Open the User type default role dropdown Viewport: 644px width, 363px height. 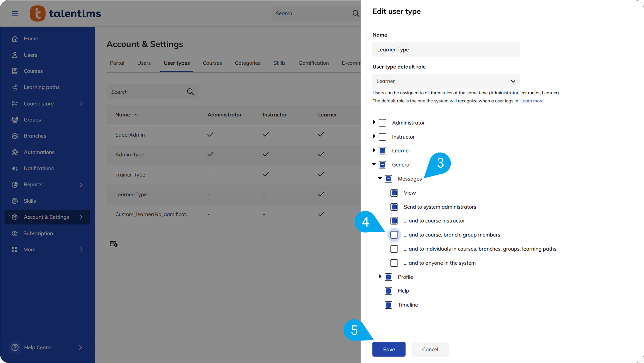click(x=446, y=81)
